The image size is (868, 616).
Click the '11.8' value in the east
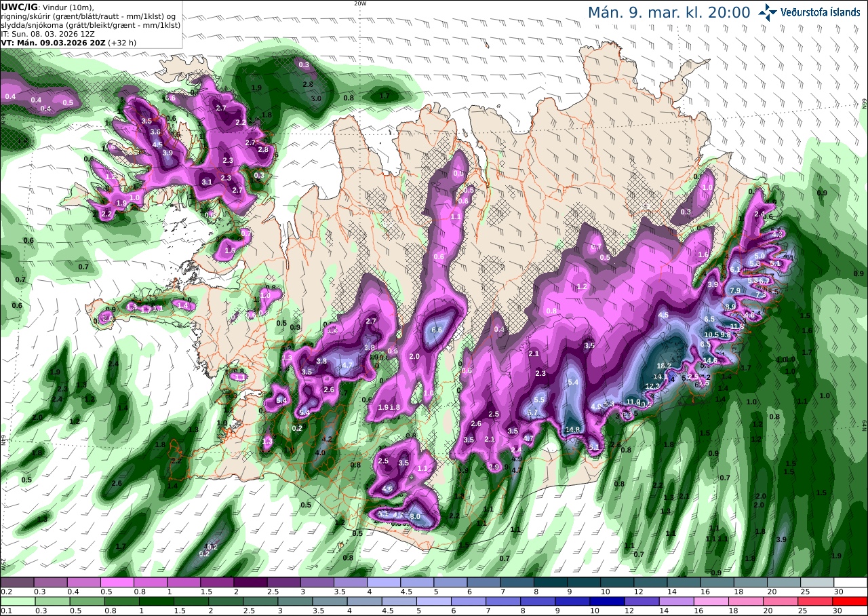(737, 326)
